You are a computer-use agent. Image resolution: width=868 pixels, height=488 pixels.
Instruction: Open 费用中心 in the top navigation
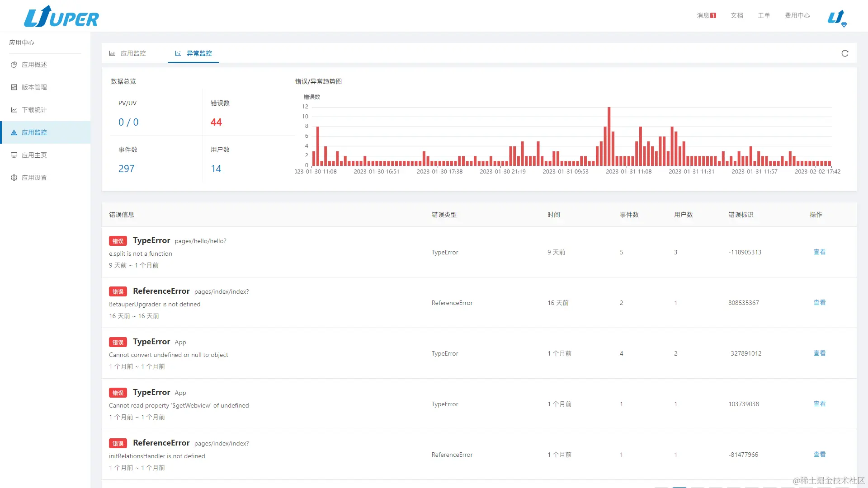[797, 15]
